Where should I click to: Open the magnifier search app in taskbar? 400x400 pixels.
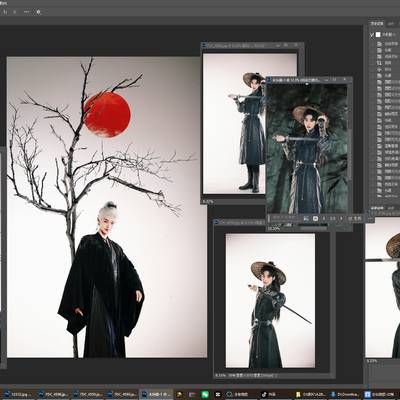(237, 394)
